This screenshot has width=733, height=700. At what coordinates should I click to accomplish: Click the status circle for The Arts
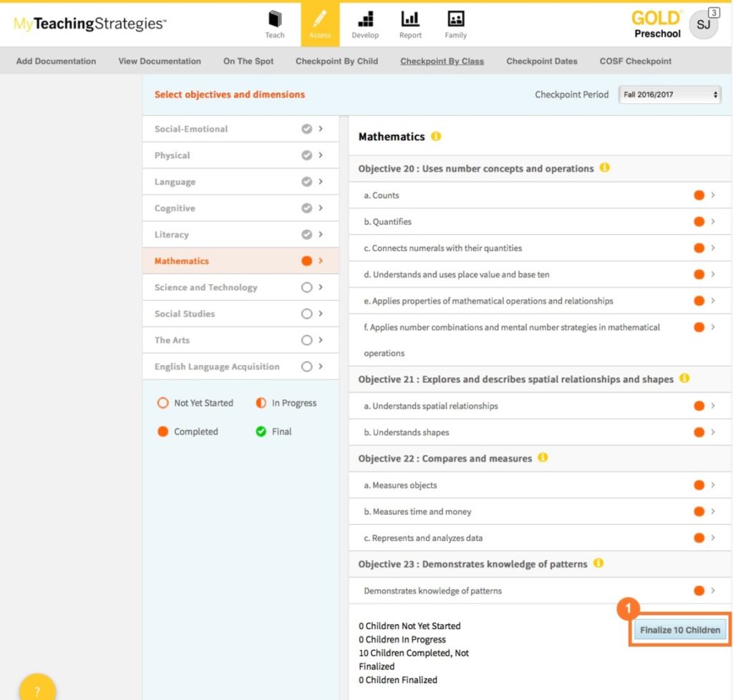(307, 340)
